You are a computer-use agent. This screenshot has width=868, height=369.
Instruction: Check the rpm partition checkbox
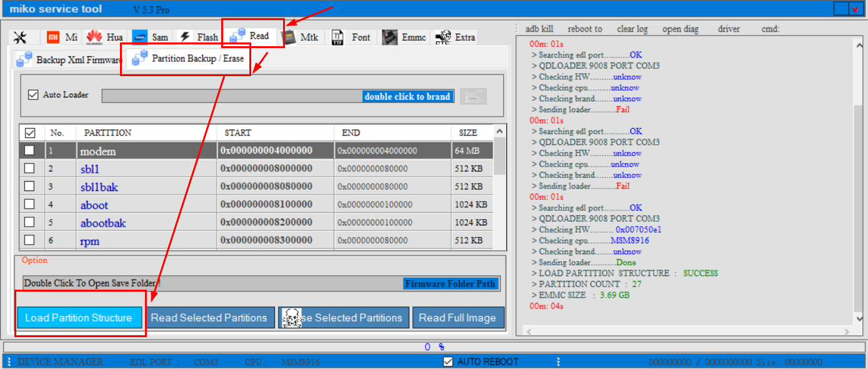coord(29,240)
